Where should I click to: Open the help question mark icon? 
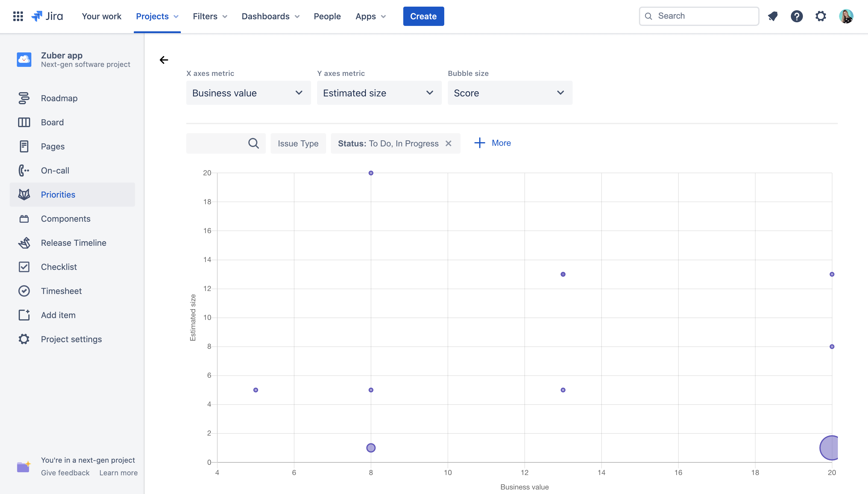796,16
